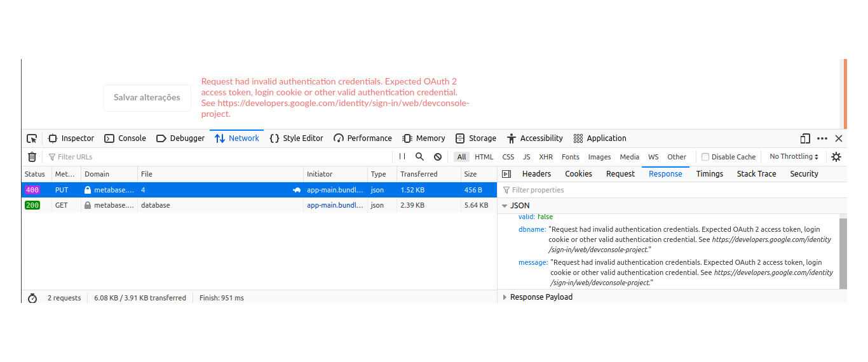Open the Memory tab

point(424,138)
